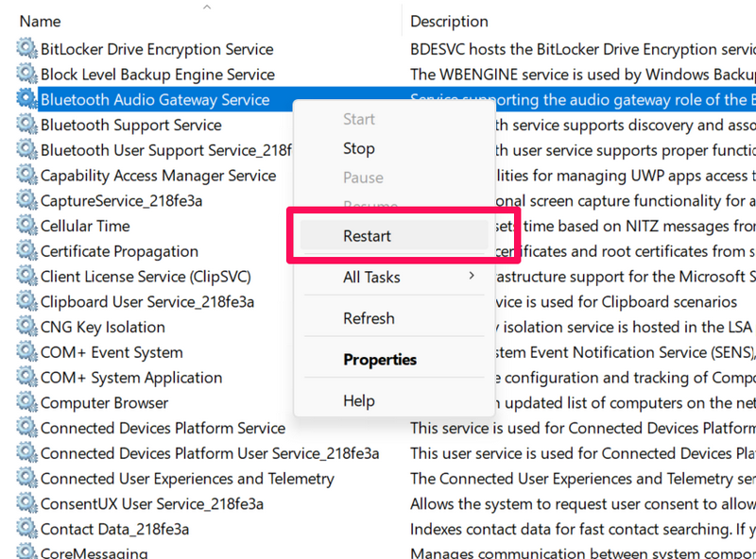Select Connected User Experiences and Telemetry service

[x=187, y=479]
